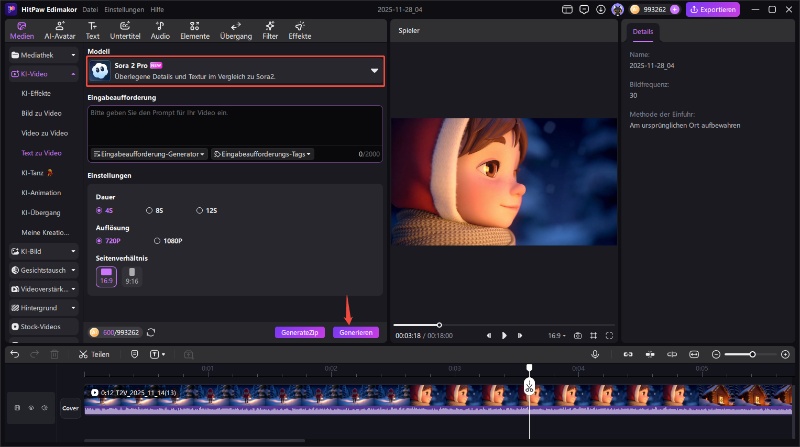The width and height of the screenshot is (800, 447).
Task: Expand the Sora 2 Pro model dropdown
Action: (x=375, y=70)
